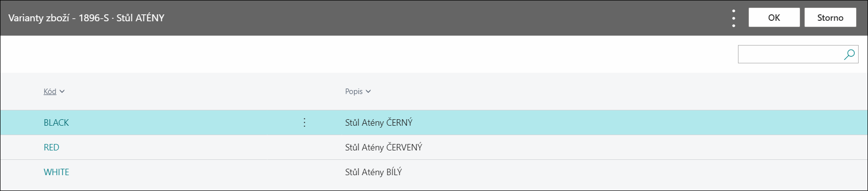Open the BLACK variant code link

pos(56,123)
